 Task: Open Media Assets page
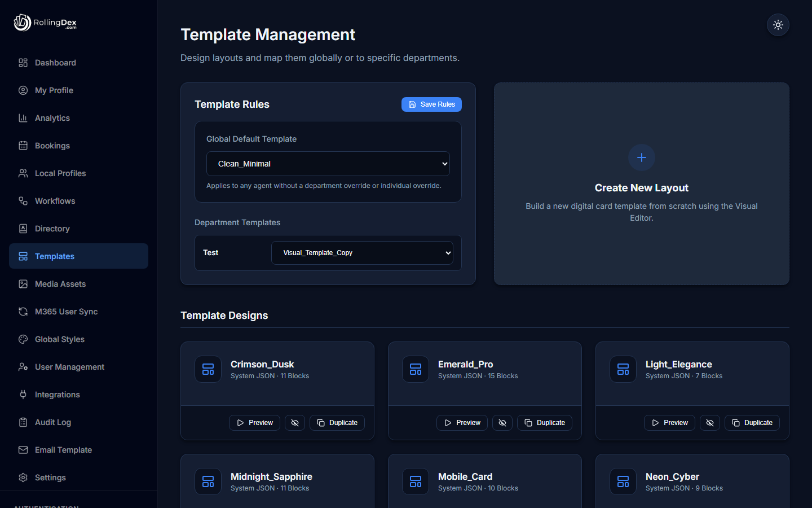(x=78, y=284)
